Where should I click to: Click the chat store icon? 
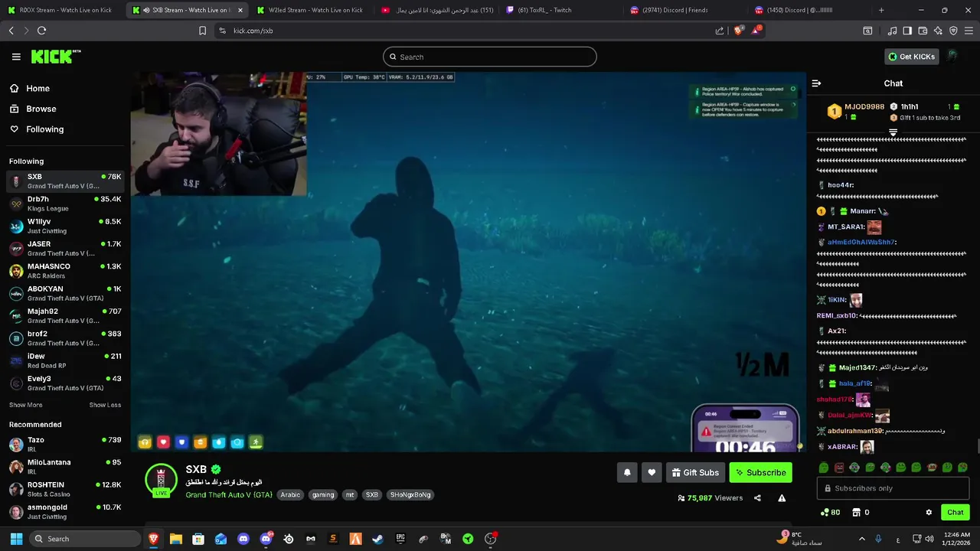pos(856,513)
